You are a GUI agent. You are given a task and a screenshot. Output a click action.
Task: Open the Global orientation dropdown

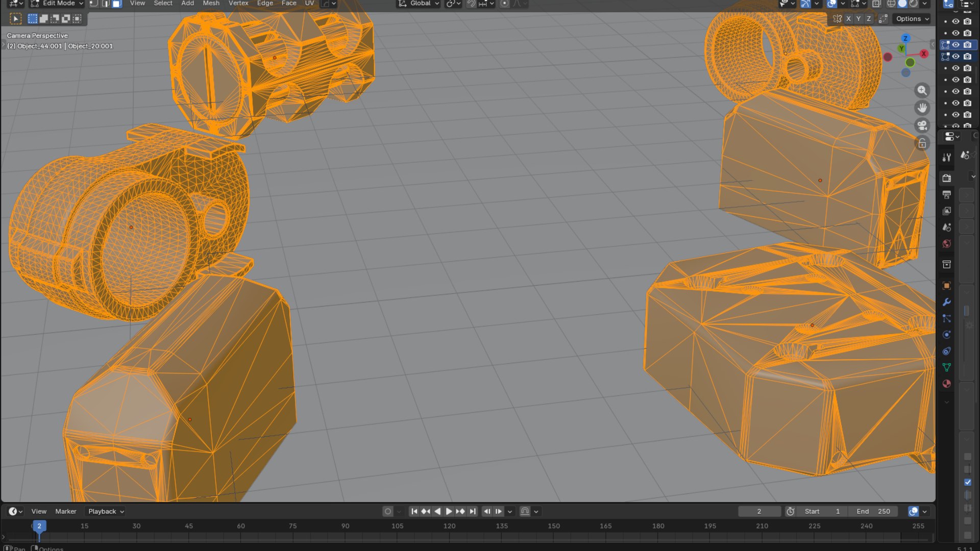tap(419, 4)
